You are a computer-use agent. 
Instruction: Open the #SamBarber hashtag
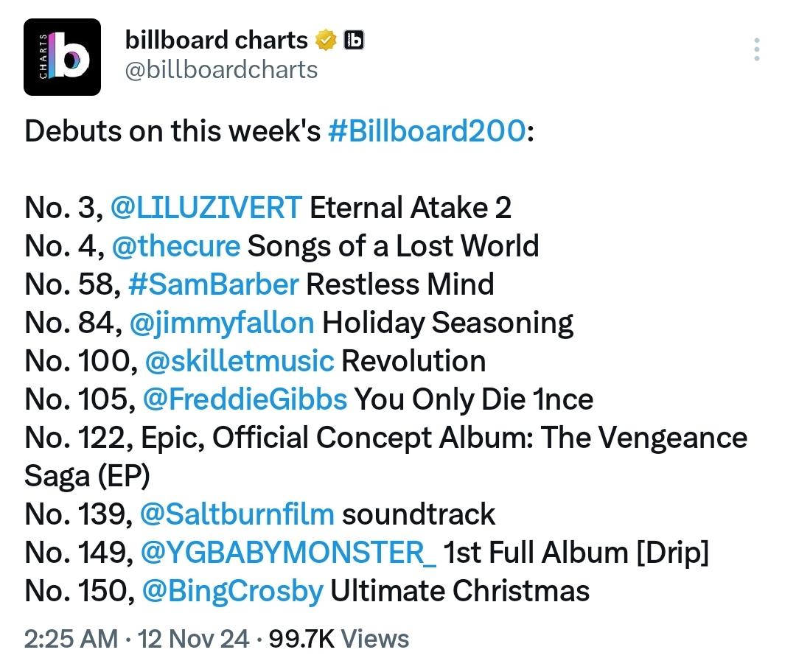click(x=214, y=284)
